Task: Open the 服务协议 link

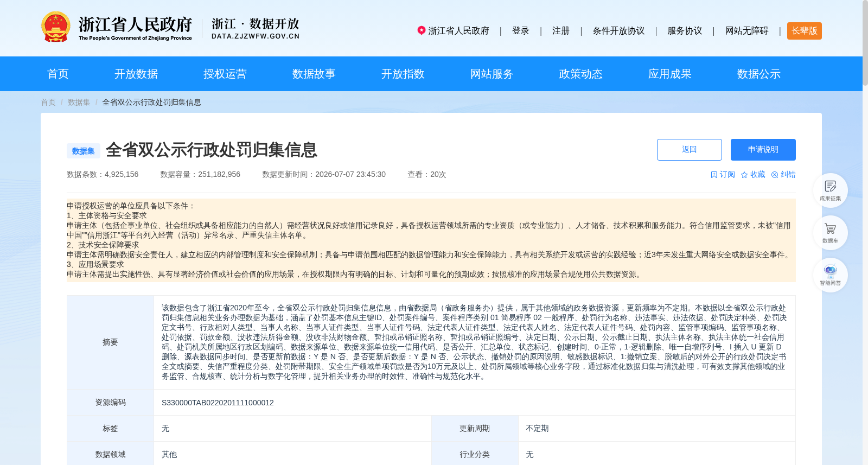Action: click(685, 31)
